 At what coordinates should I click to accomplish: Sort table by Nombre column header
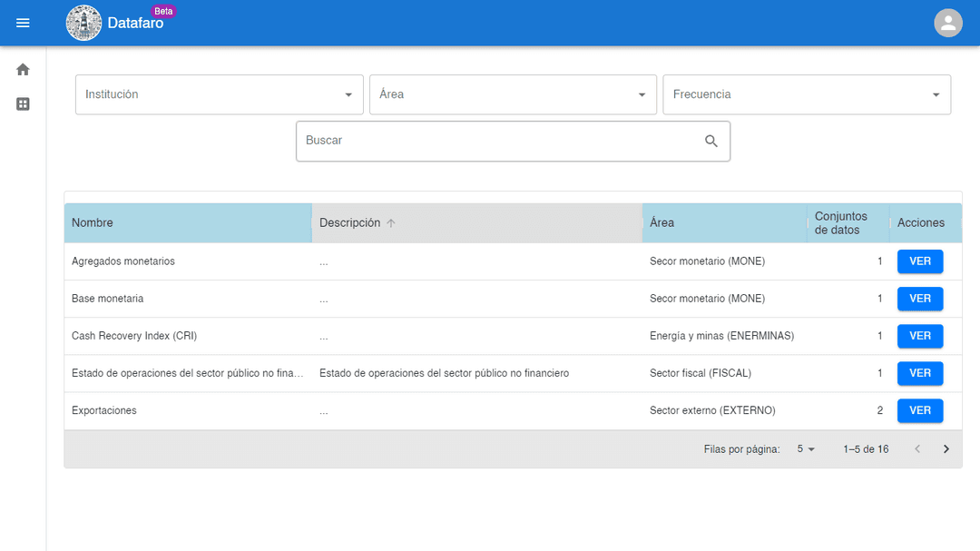click(x=93, y=222)
